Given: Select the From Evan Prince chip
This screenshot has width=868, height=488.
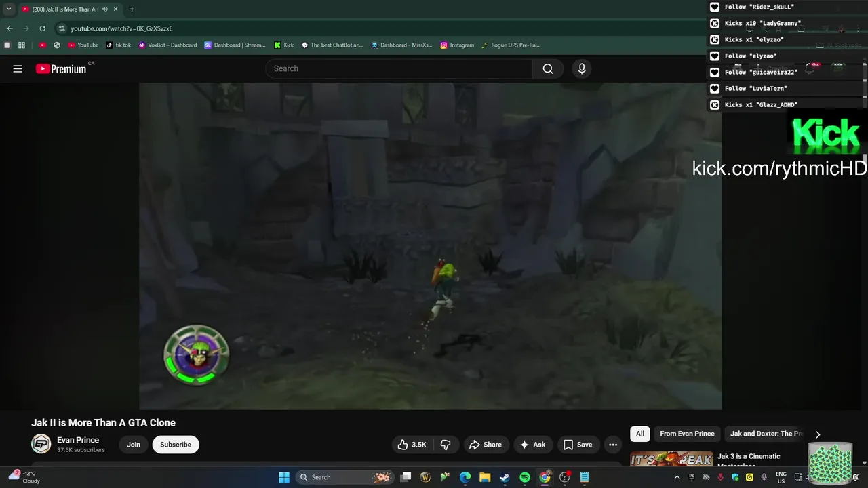Looking at the screenshot, I should coord(687,434).
